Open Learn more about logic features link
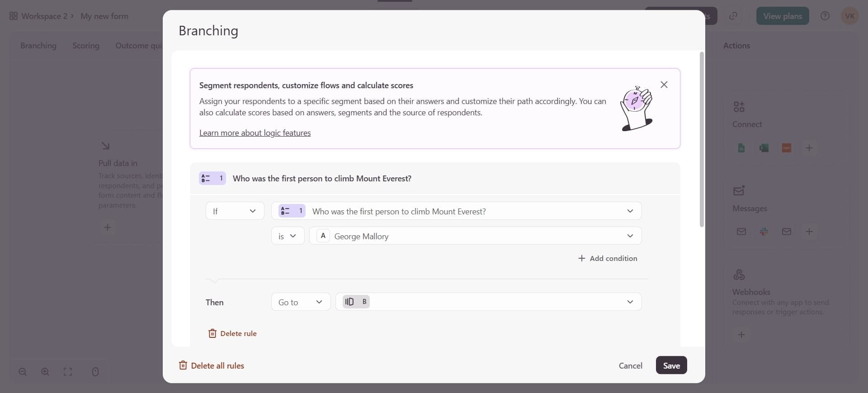This screenshot has height=393, width=868. tap(255, 133)
